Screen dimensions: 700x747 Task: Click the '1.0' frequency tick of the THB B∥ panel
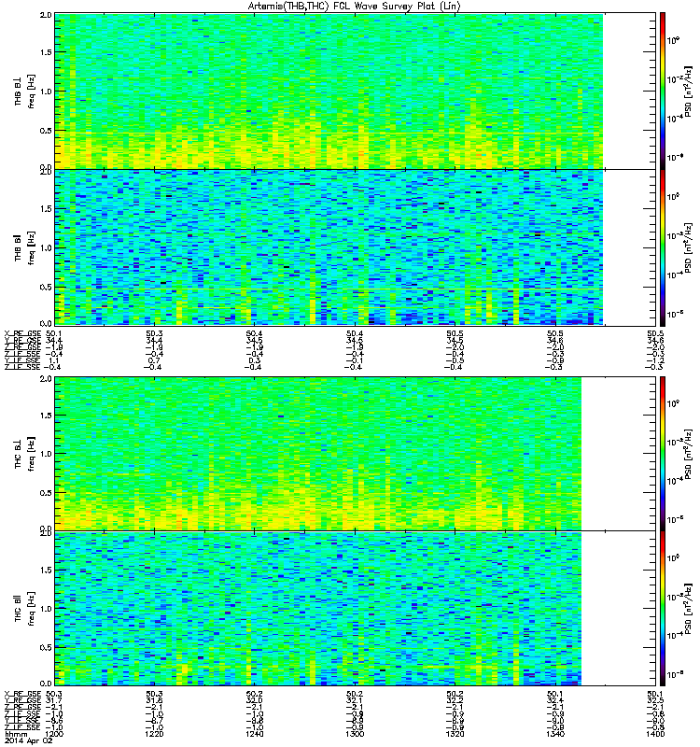point(46,247)
